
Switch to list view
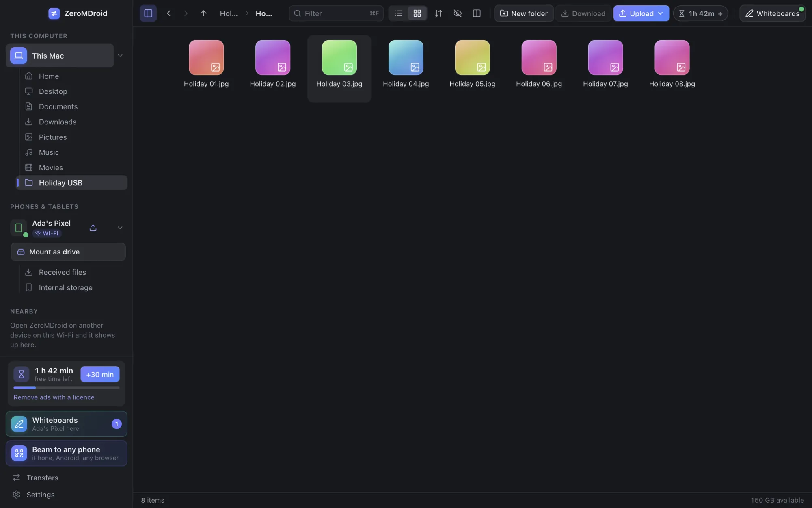[399, 13]
